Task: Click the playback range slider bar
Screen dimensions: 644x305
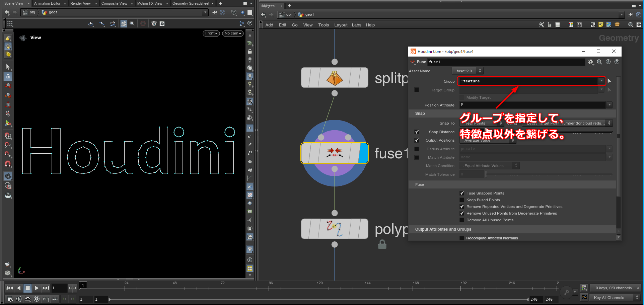Action: [x=319, y=299]
